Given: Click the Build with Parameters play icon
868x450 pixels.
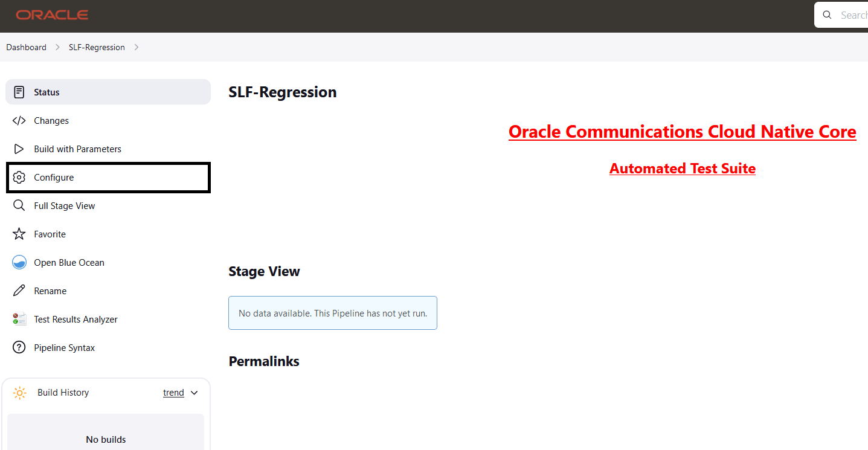Looking at the screenshot, I should point(18,149).
